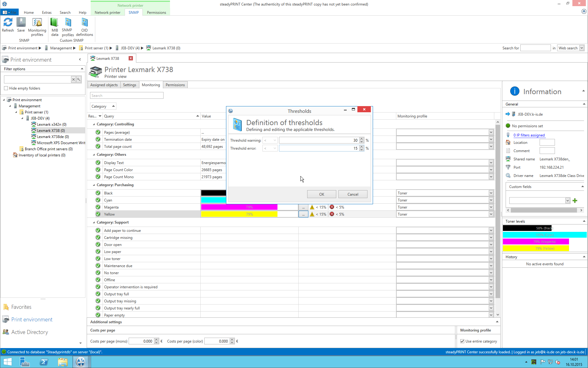Click the Windows Start button
The height and width of the screenshot is (368, 588).
pos(8,362)
